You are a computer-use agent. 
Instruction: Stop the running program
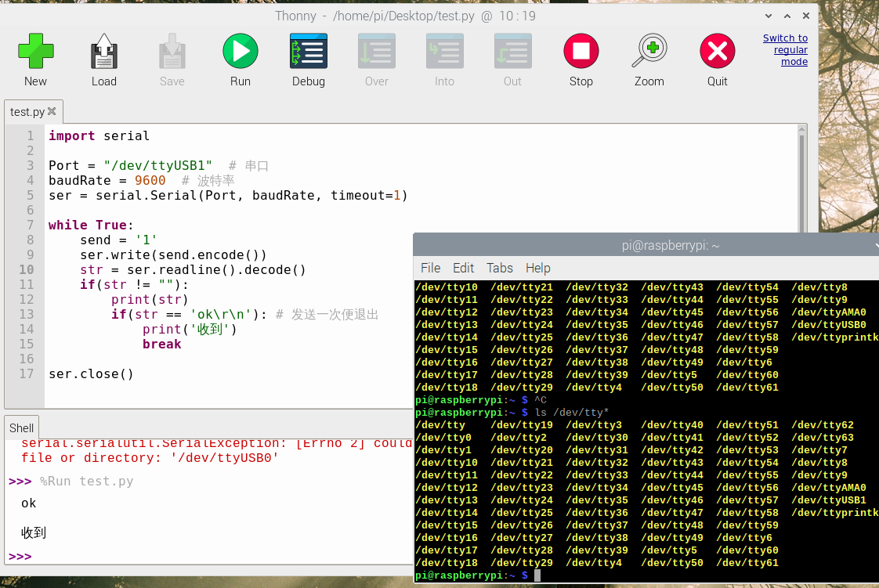(x=581, y=51)
